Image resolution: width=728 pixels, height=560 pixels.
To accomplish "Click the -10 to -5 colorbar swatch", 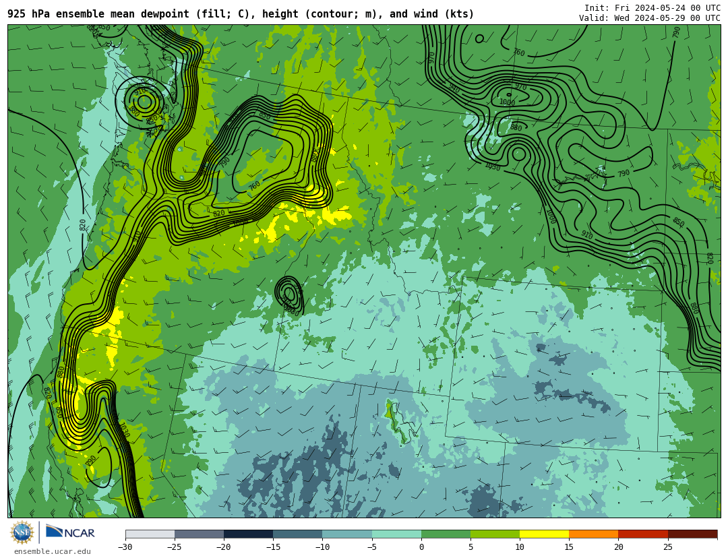I will click(x=347, y=534).
